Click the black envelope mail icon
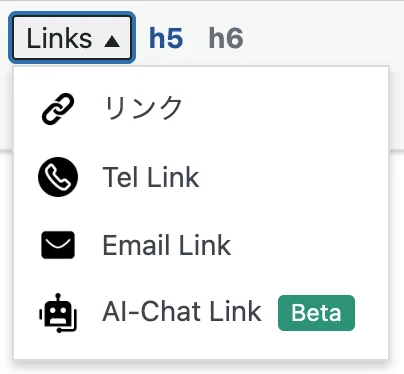Viewport: 404px width, 374px height. coord(58,245)
